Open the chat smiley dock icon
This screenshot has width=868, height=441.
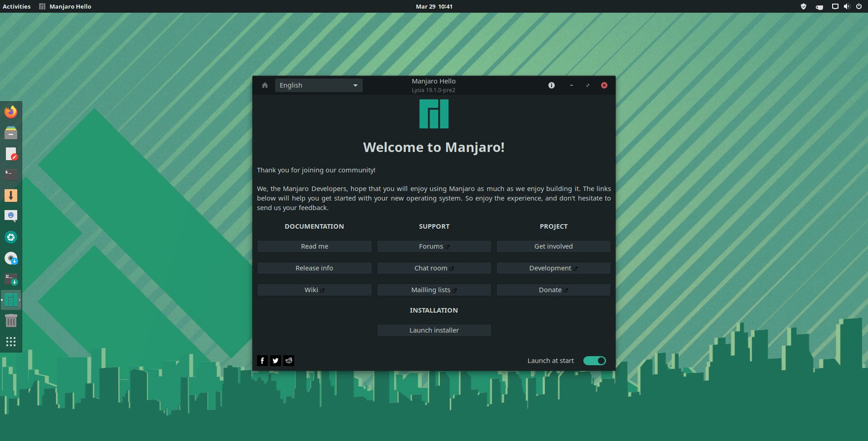[11, 216]
